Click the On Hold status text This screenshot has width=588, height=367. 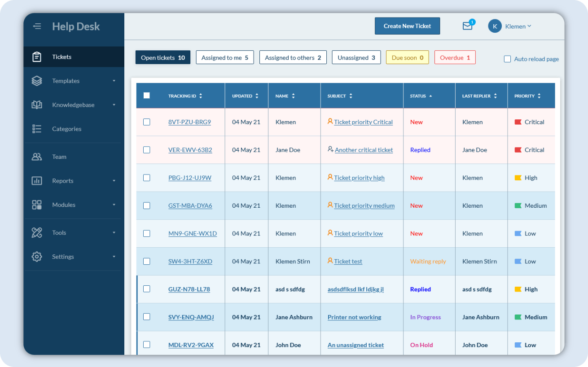421,345
